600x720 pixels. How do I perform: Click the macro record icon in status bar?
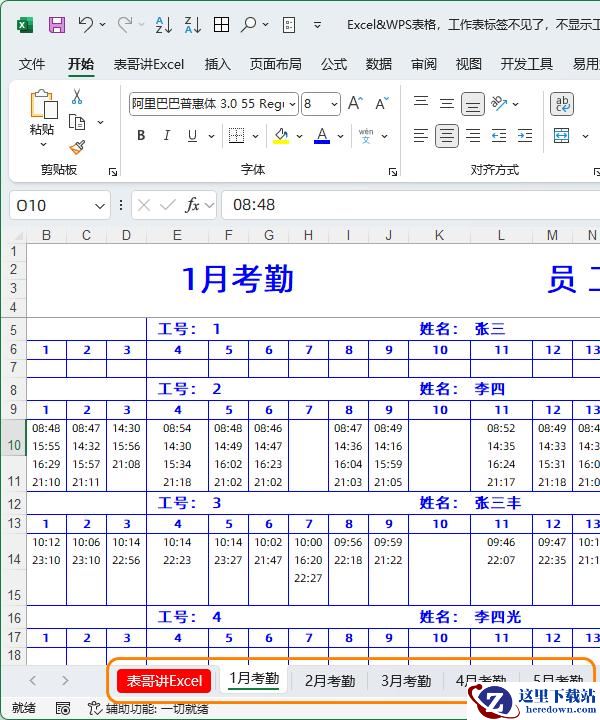point(63,709)
